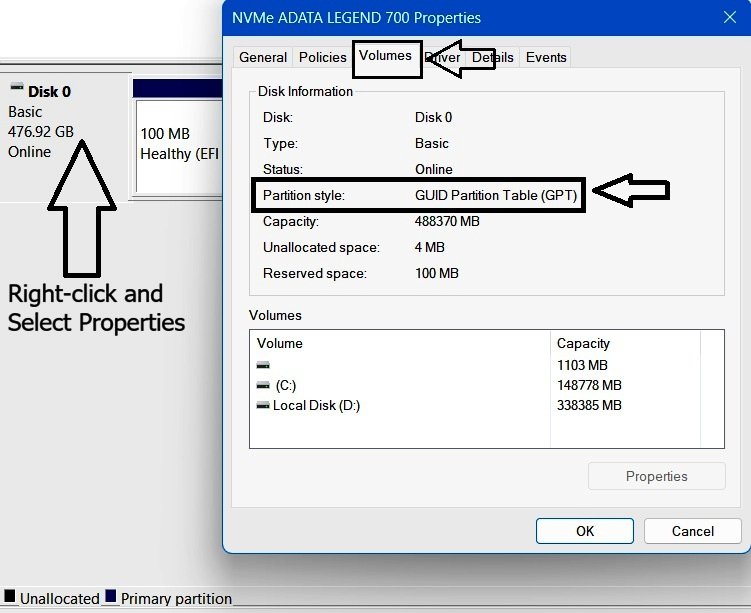Viewport: 751px width, 613px height.
Task: Click the GUID Partition Table (GPT) value
Action: tap(496, 195)
